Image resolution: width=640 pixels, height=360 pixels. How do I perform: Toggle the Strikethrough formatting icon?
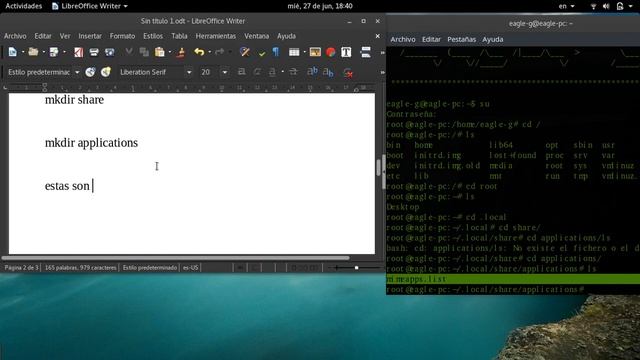click(293, 72)
